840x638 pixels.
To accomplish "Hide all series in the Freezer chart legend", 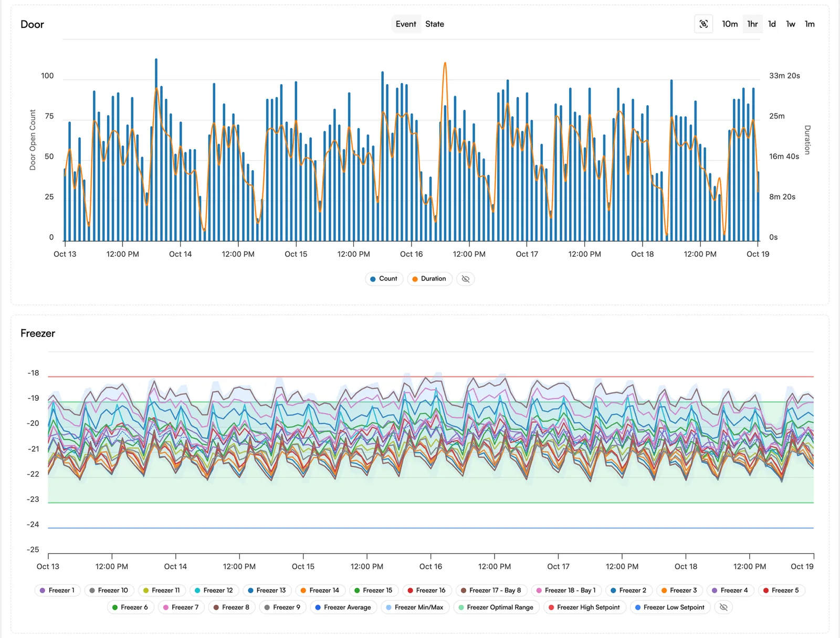I will click(723, 608).
